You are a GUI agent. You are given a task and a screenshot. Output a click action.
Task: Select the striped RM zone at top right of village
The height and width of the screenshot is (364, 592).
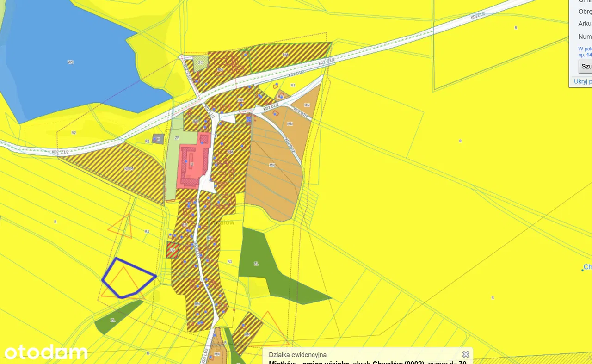(x=289, y=55)
